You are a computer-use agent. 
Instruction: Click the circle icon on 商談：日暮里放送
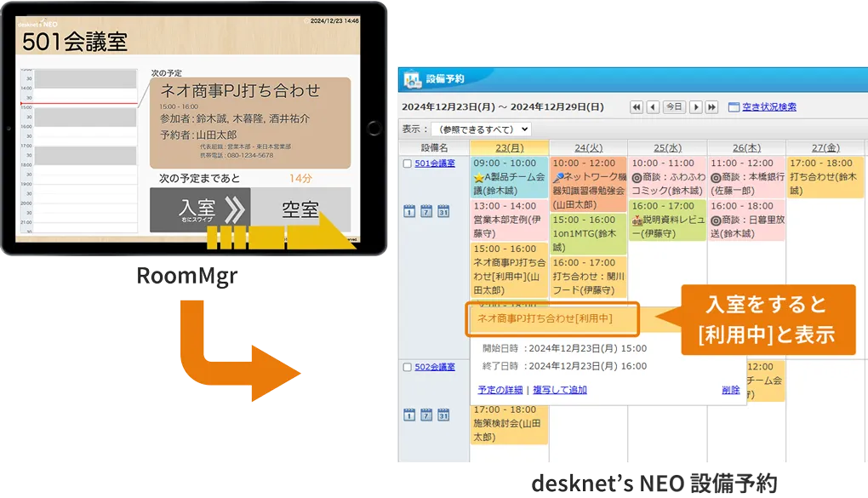(x=716, y=220)
